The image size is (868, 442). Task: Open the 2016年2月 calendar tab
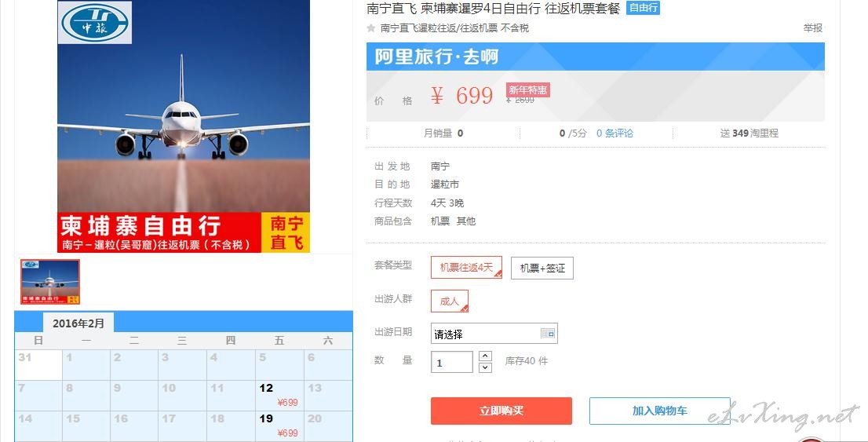pos(78,323)
